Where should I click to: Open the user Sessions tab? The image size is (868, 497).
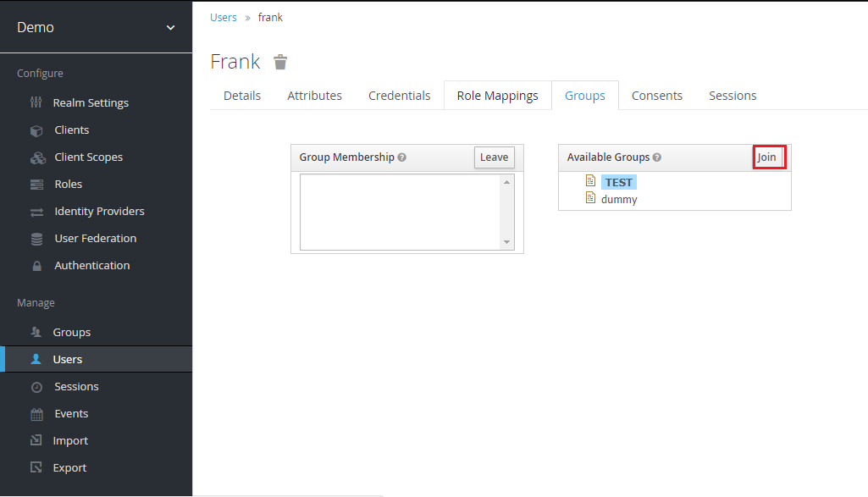click(733, 96)
